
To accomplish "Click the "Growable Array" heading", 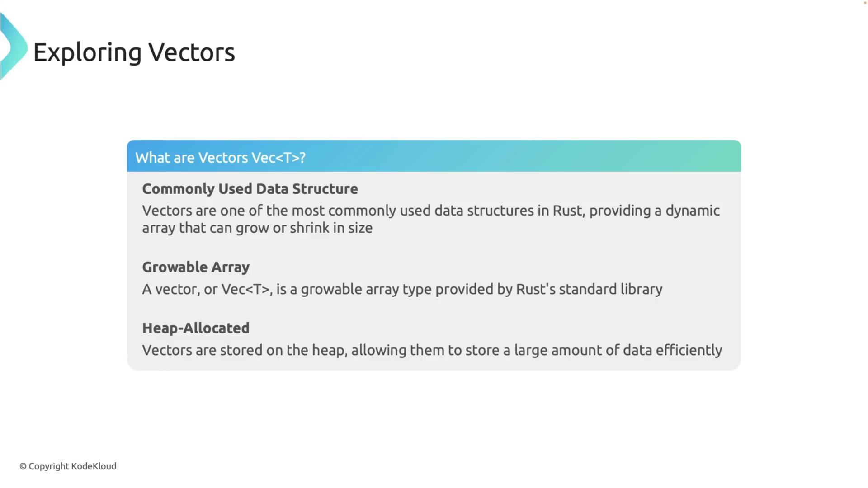I will [195, 267].
